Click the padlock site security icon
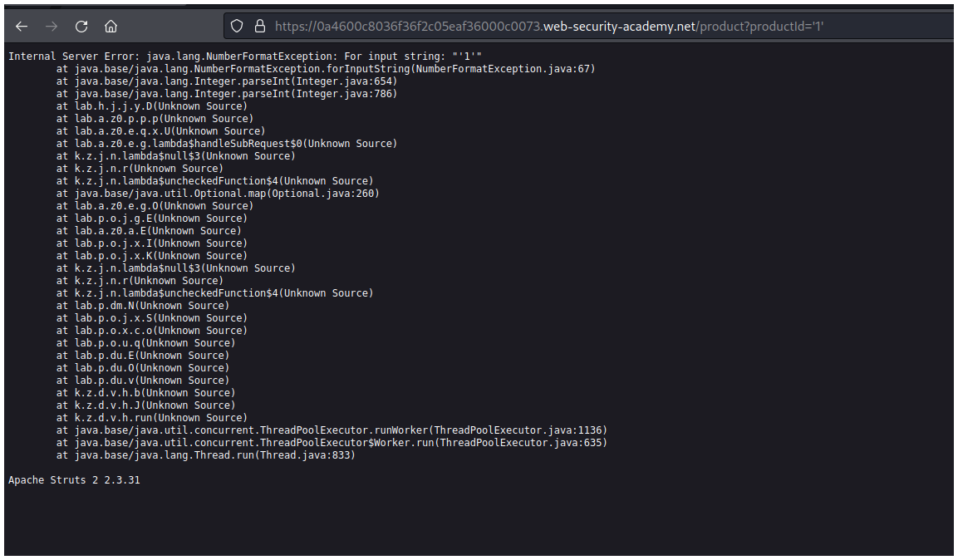Viewport: 958px width, 560px height. point(259,27)
